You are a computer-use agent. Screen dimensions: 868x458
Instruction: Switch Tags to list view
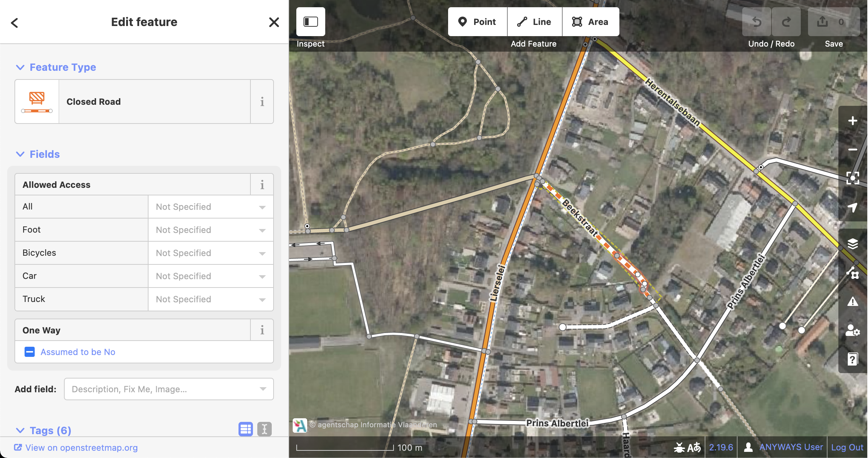[x=246, y=429]
